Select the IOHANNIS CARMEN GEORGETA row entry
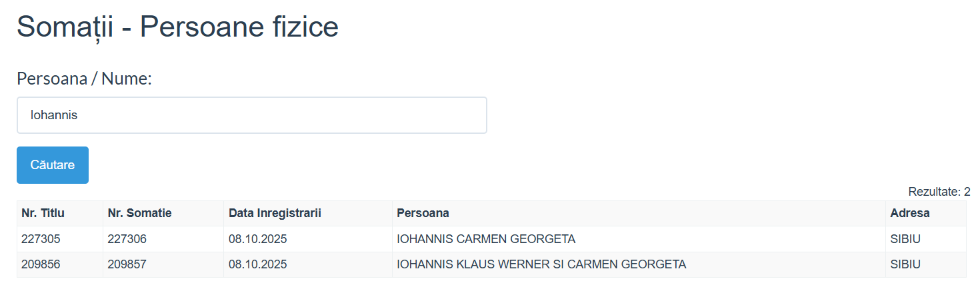Viewport: 980px width, 283px height. [x=486, y=239]
